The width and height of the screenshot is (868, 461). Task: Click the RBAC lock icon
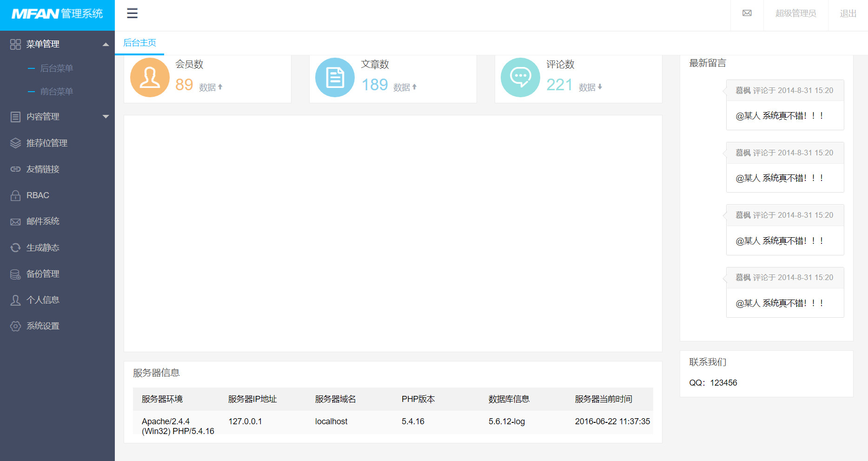click(15, 195)
